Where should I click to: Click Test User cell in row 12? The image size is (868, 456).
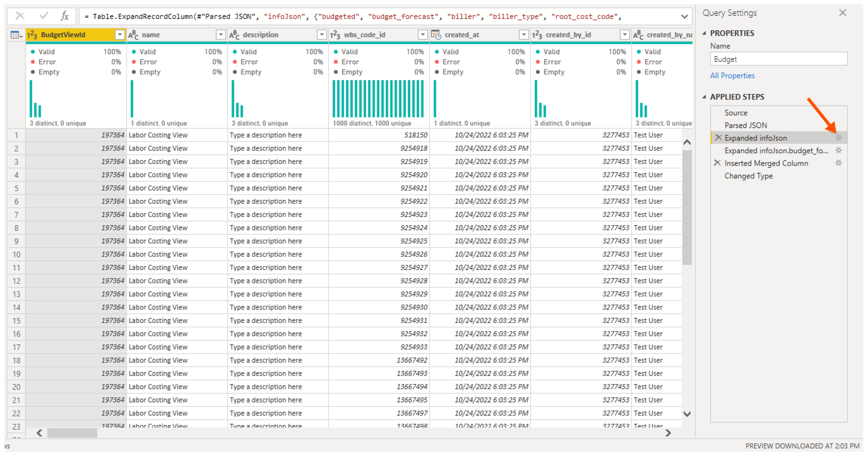tap(657, 281)
